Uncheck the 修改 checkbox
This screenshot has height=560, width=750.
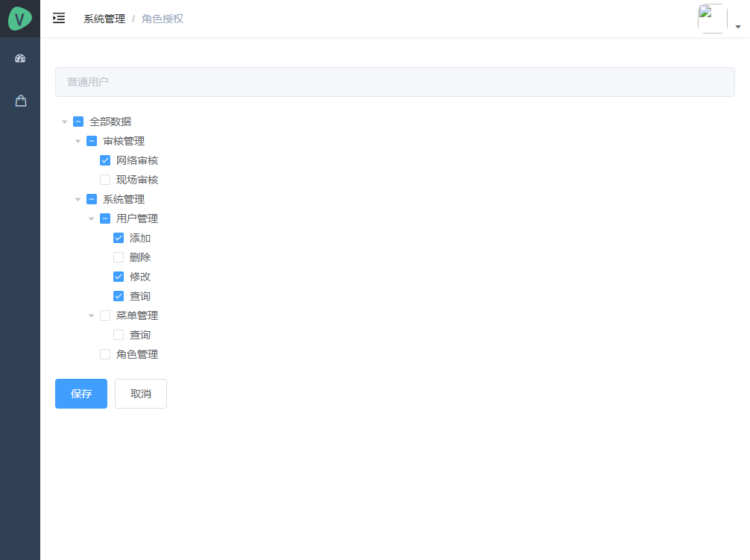[119, 277]
